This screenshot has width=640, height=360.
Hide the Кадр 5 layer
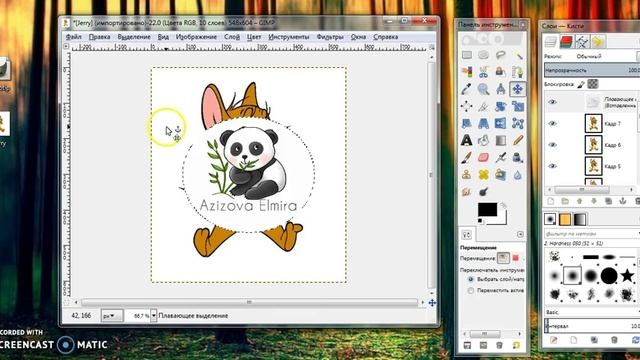552,166
